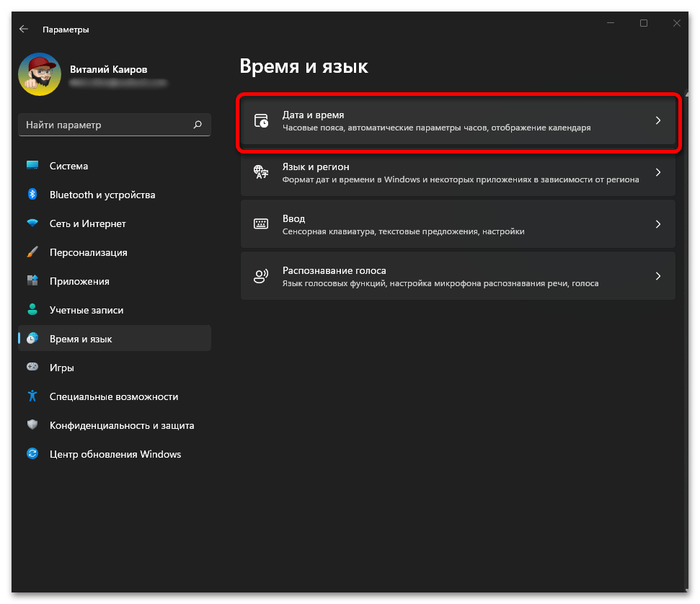The width and height of the screenshot is (700, 604).
Task: Click the Windows Update sync icon
Action: tap(32, 454)
